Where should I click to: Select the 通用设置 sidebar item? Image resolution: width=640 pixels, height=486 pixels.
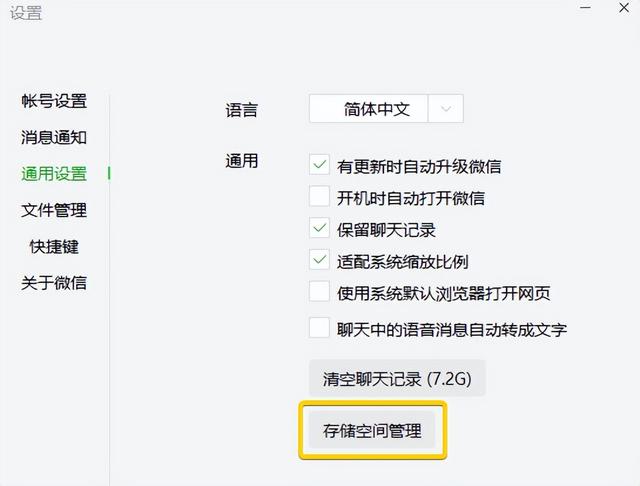click(x=54, y=174)
